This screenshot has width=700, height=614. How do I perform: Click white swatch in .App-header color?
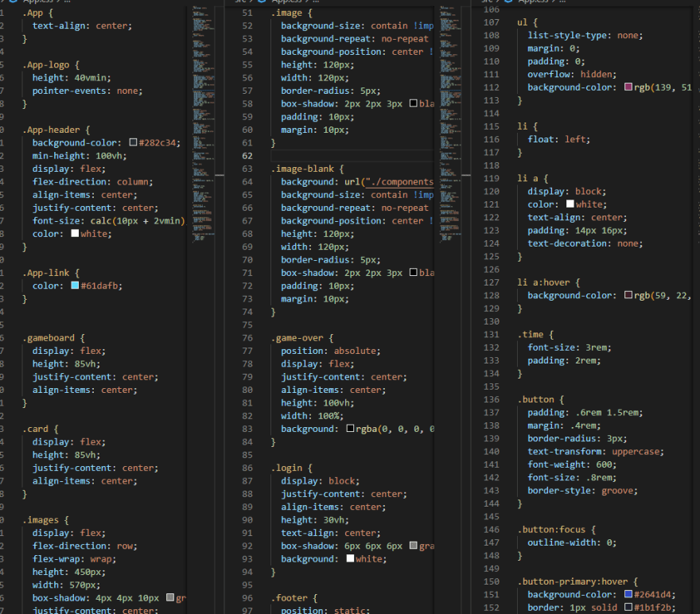[x=75, y=233]
